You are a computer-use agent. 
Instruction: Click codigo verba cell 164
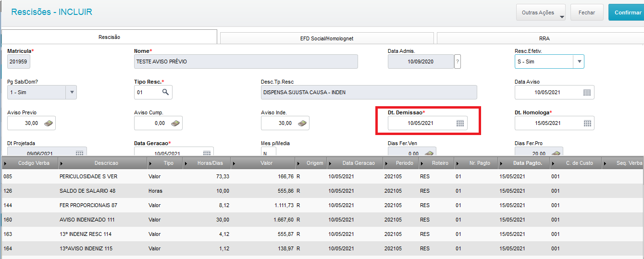(x=7, y=248)
